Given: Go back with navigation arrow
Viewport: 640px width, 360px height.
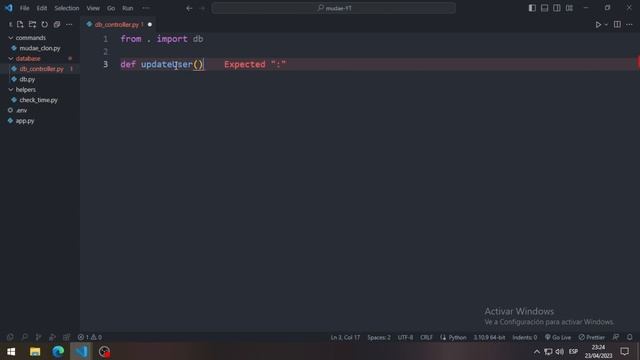Looking at the screenshot, I should (x=189, y=8).
